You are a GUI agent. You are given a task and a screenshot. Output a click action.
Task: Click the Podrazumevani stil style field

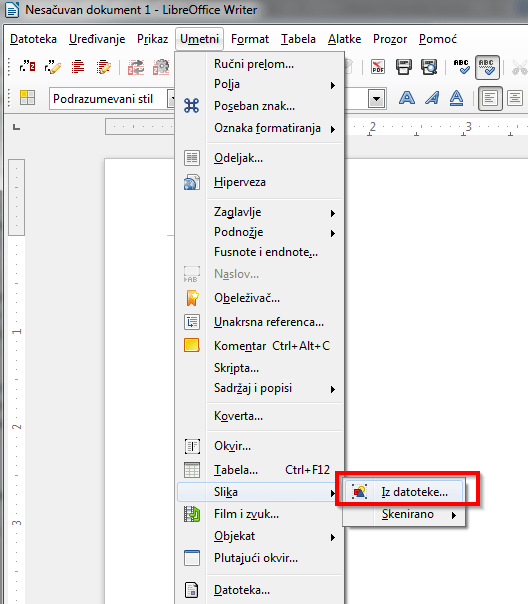[108, 99]
